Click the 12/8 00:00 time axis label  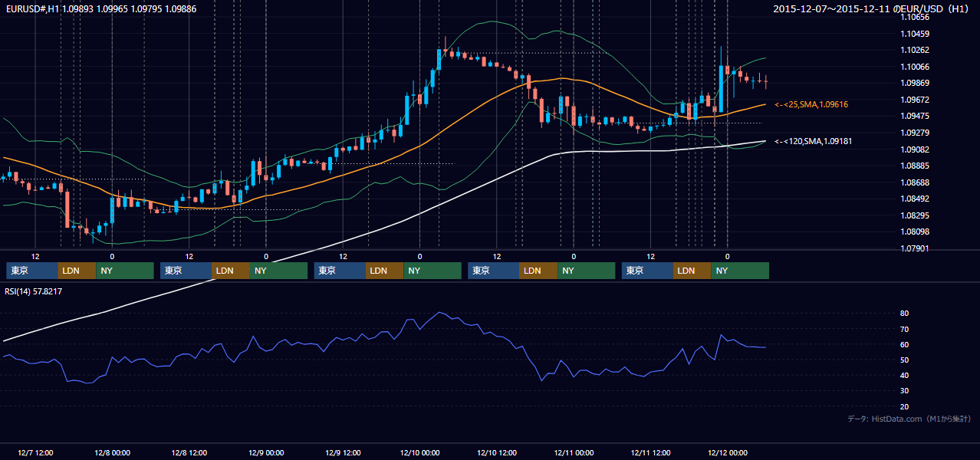coord(112,452)
